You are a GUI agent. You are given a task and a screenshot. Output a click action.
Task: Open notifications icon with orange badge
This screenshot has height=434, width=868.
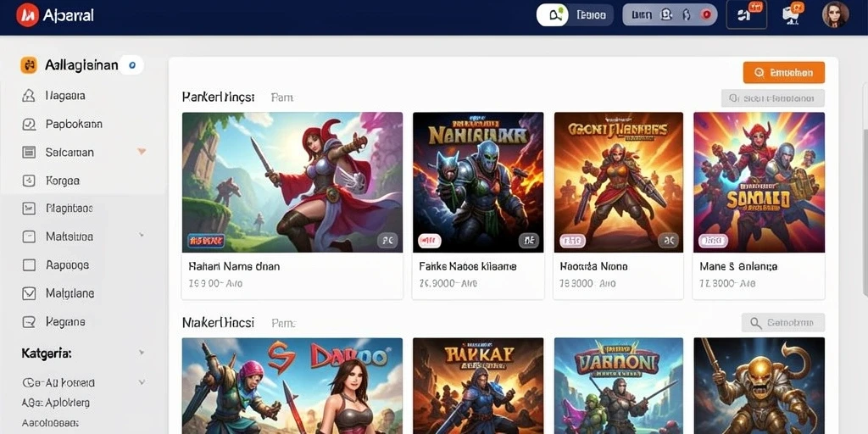pos(792,14)
